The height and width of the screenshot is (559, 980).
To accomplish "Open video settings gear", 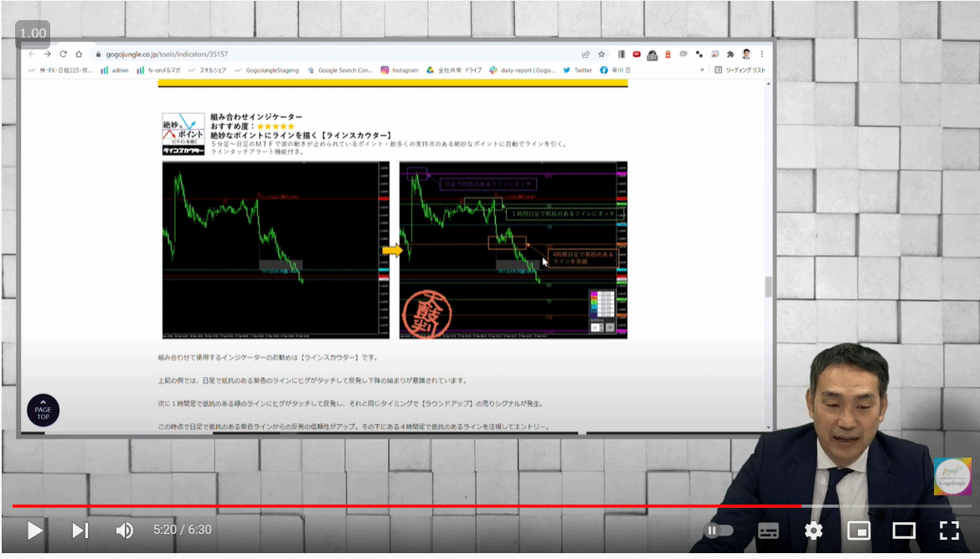I will [813, 530].
